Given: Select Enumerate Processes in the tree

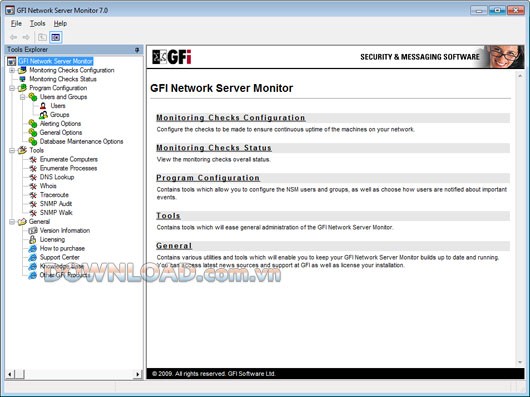Looking at the screenshot, I should pos(68,168).
